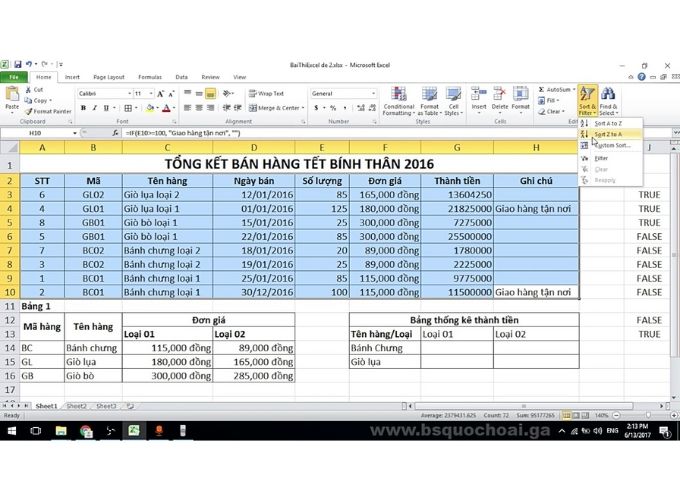Screen dimensions: 680x500
Task: Choose Custom Sort... menu entry
Action: pos(608,145)
